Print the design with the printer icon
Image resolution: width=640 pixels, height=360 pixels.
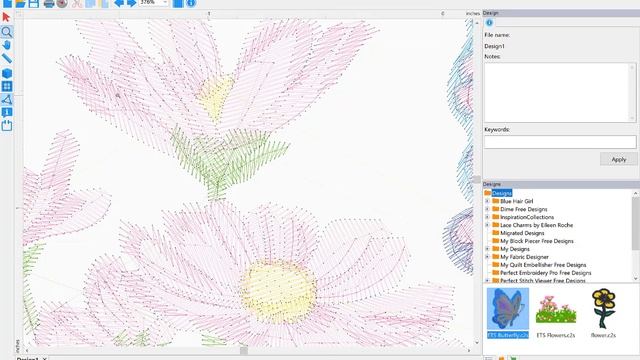(x=49, y=3)
